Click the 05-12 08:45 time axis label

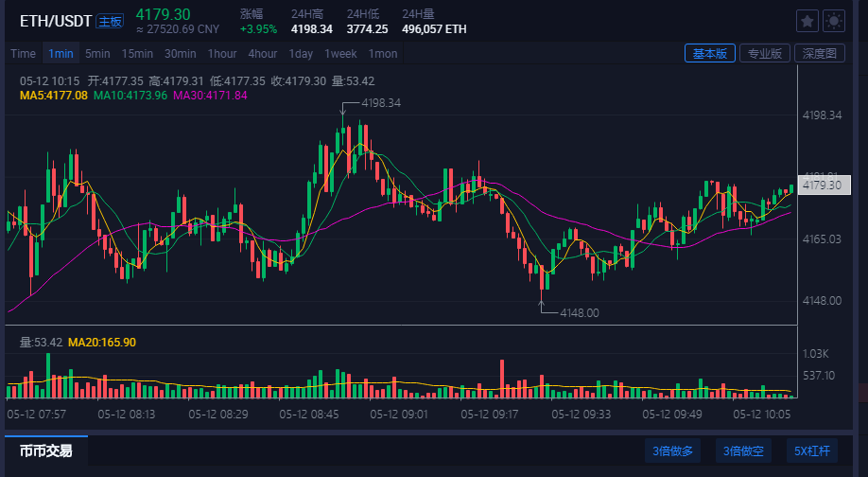309,415
